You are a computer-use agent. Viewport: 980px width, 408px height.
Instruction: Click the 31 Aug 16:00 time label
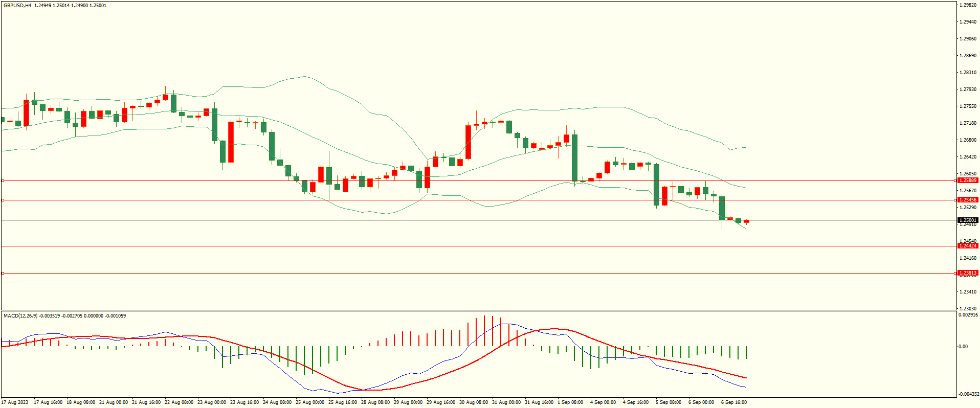click(539, 402)
